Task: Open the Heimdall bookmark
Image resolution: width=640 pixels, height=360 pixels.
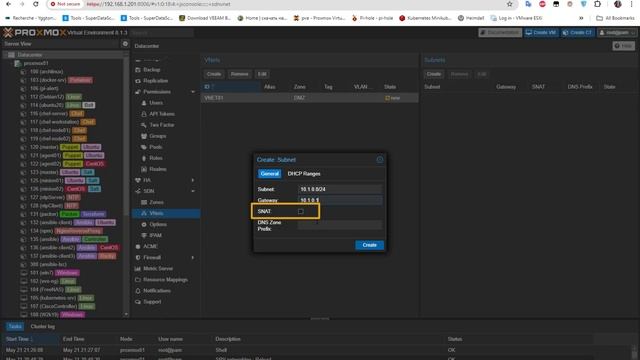Action: (471, 18)
